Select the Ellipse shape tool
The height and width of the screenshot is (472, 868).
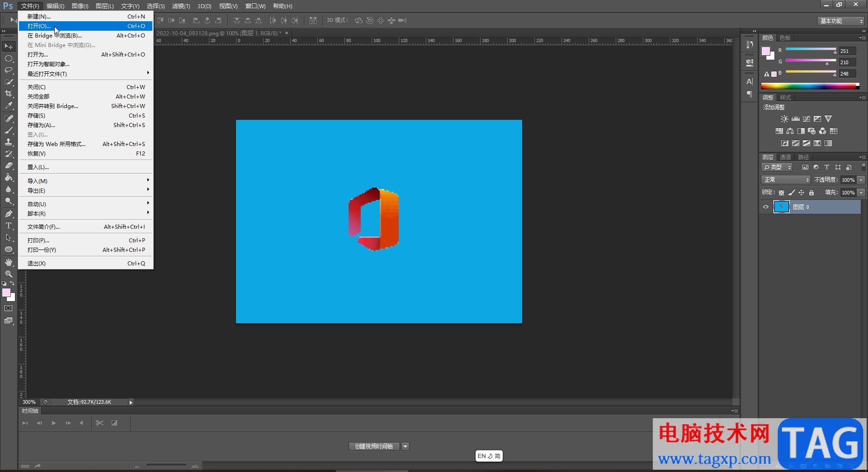click(9, 249)
